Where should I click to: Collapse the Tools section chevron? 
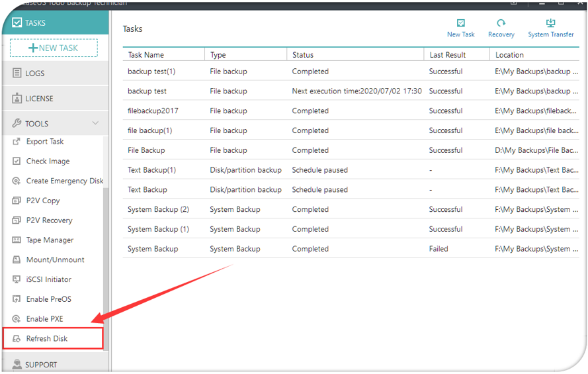click(x=95, y=124)
